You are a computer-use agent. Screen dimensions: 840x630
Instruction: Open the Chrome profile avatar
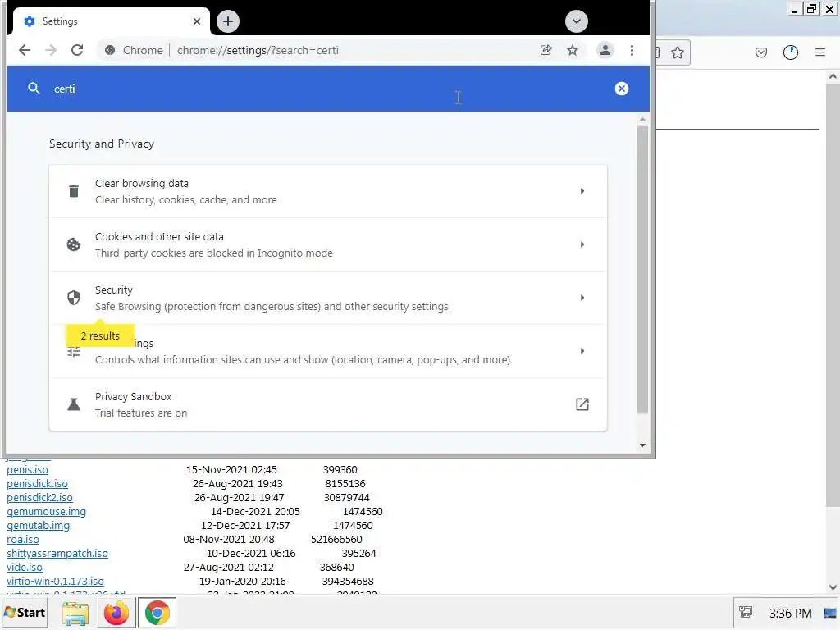pos(605,50)
